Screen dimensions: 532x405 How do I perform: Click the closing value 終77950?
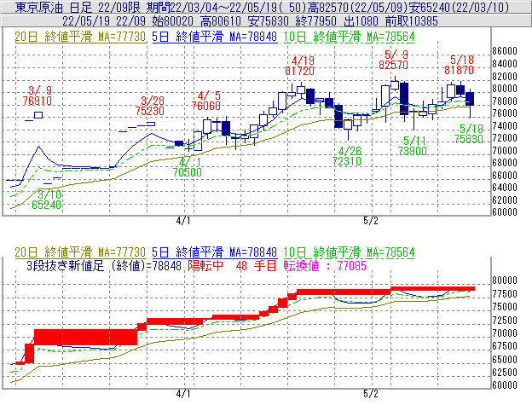pyautogui.click(x=315, y=21)
